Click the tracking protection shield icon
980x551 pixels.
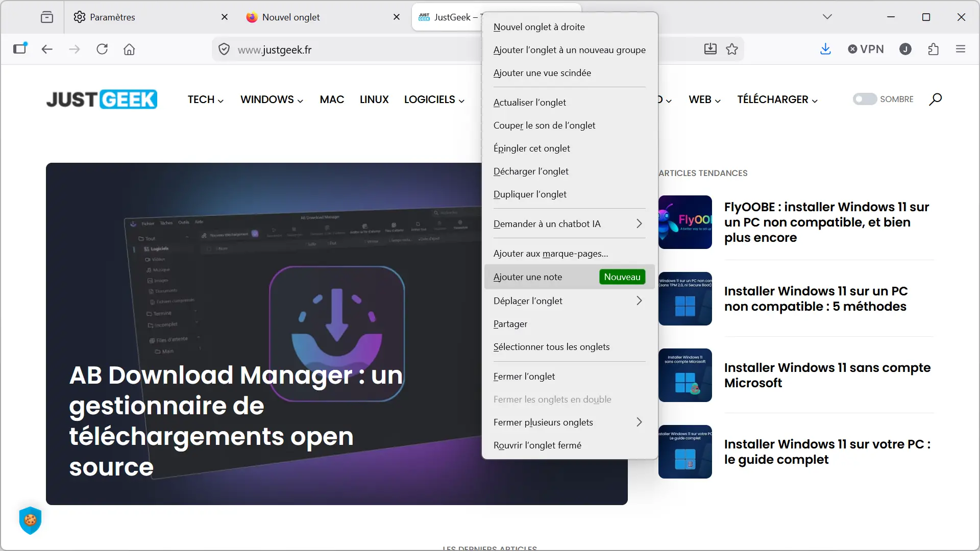pyautogui.click(x=224, y=49)
